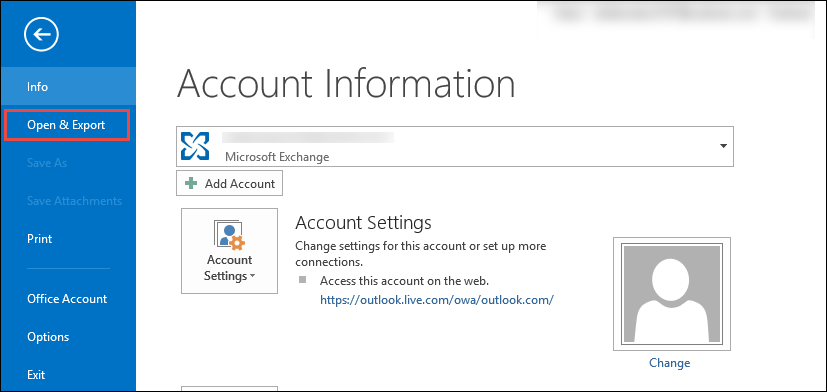Click Change under the profile photo
This screenshot has width=827, height=392.
669,363
